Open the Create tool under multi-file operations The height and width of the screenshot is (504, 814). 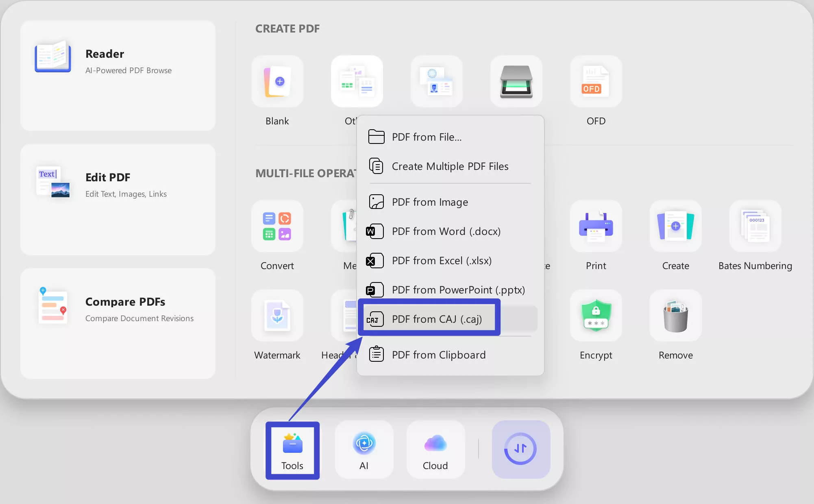[x=675, y=226]
